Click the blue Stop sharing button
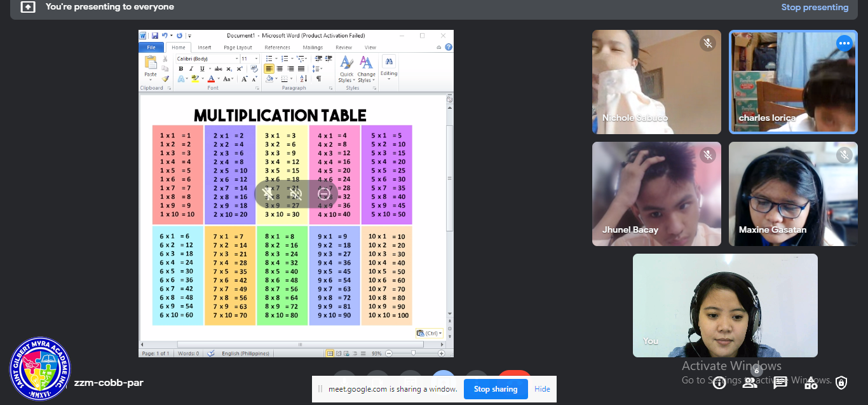This screenshot has height=405, width=868. point(496,389)
